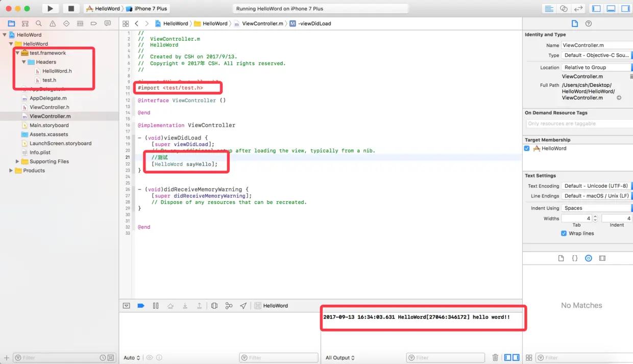
Task: Open the Location Relative to Group dropdown
Action: point(597,67)
